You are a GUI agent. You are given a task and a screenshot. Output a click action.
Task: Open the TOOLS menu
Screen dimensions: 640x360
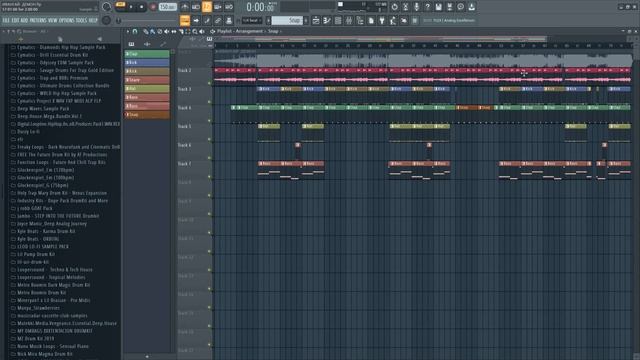(81, 20)
